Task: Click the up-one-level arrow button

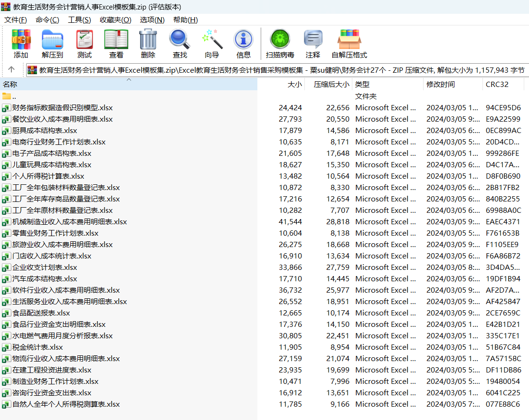Action: [x=12, y=70]
